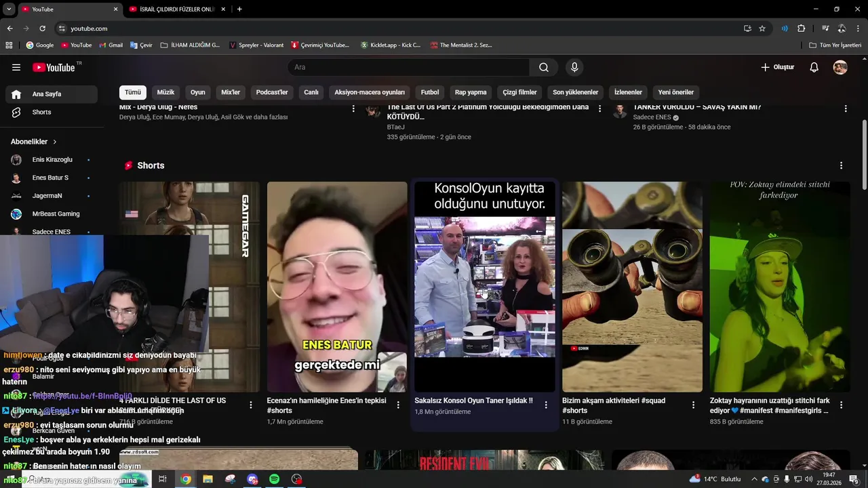The width and height of the screenshot is (868, 488).
Task: Open Enis Kirazoglu subscription channel
Action: point(52,160)
